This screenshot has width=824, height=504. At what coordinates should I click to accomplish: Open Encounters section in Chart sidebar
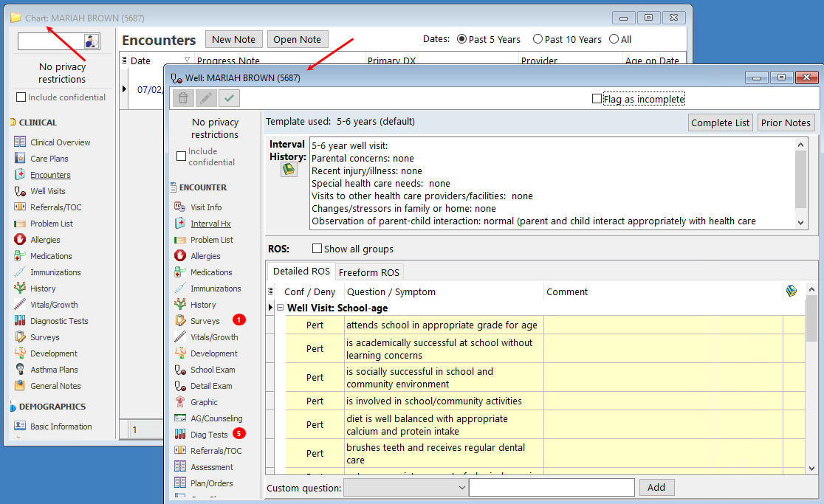[x=50, y=175]
